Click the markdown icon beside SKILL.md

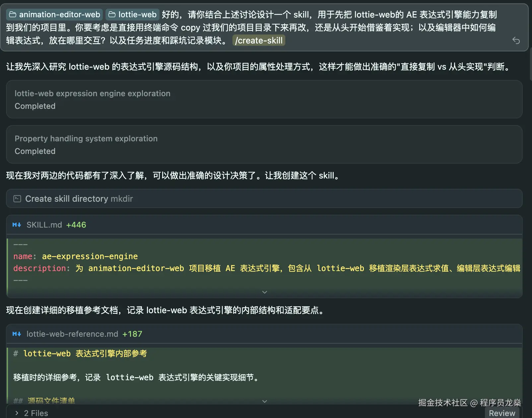tap(17, 225)
